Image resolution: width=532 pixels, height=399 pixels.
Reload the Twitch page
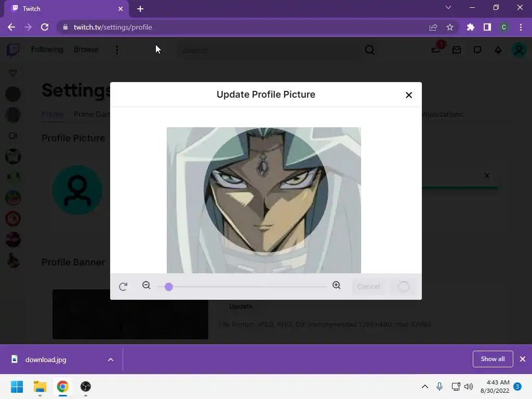tap(45, 27)
